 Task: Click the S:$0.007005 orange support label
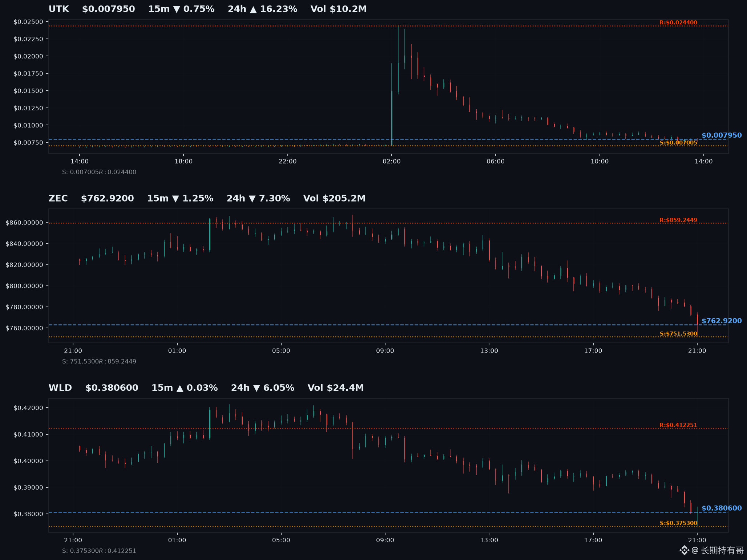[x=678, y=143]
